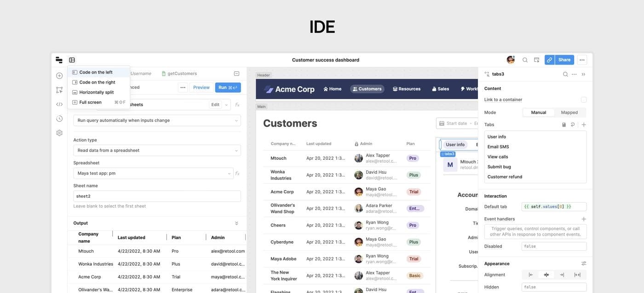Open the code editor icon in left sidebar

pos(59,104)
